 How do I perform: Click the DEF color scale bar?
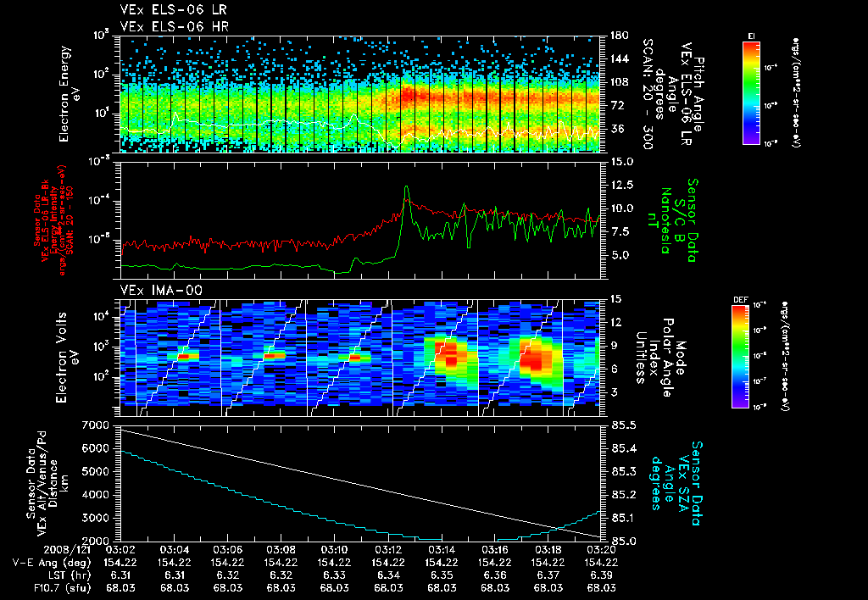tap(741, 357)
